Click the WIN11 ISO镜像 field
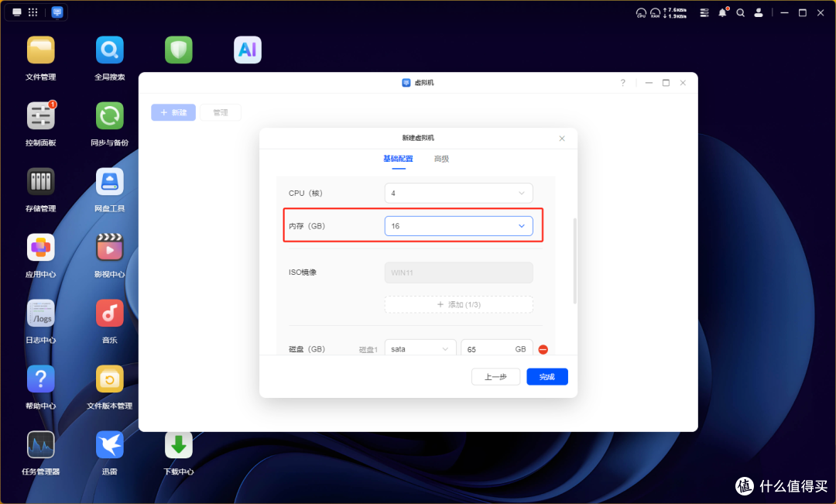Viewport: 836px width, 504px height. tap(458, 273)
